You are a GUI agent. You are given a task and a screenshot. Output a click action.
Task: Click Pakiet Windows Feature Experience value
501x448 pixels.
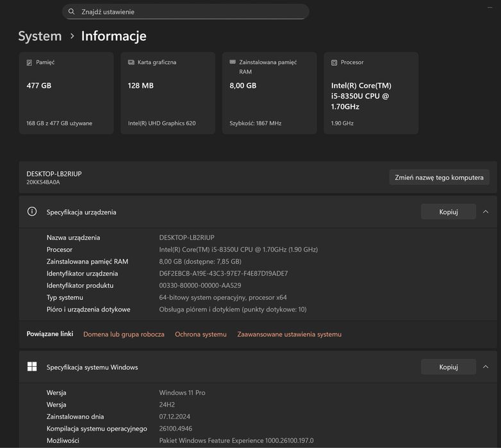tap(236, 440)
